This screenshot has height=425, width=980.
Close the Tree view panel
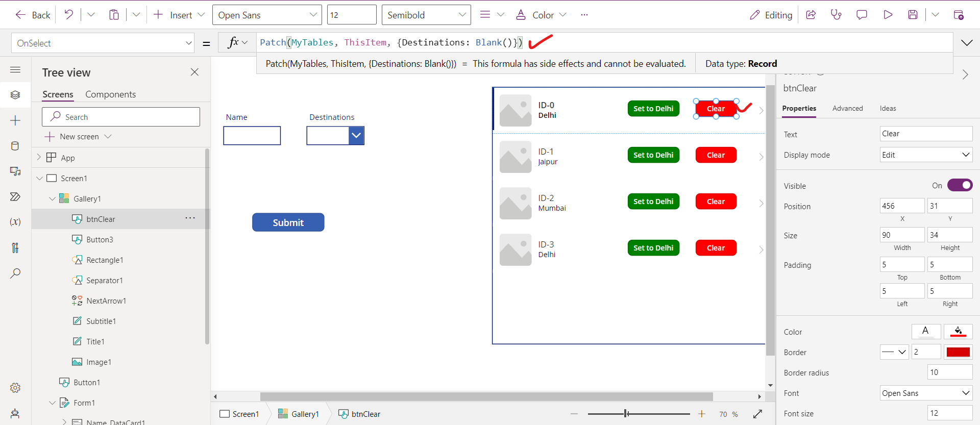point(194,72)
